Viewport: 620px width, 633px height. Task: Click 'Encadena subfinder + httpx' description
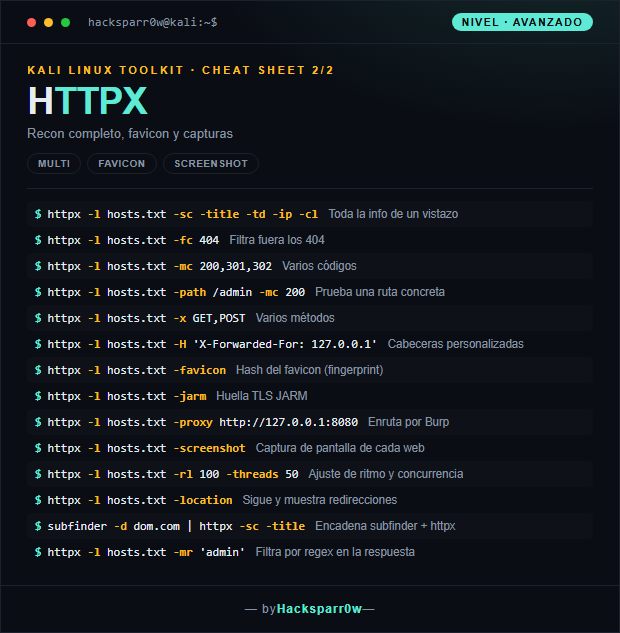point(385,526)
